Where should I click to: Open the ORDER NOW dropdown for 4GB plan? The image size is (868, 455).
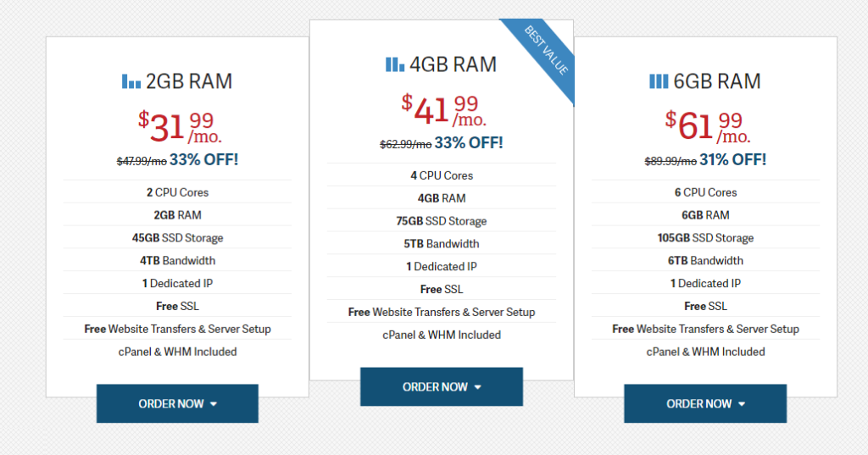(x=441, y=387)
